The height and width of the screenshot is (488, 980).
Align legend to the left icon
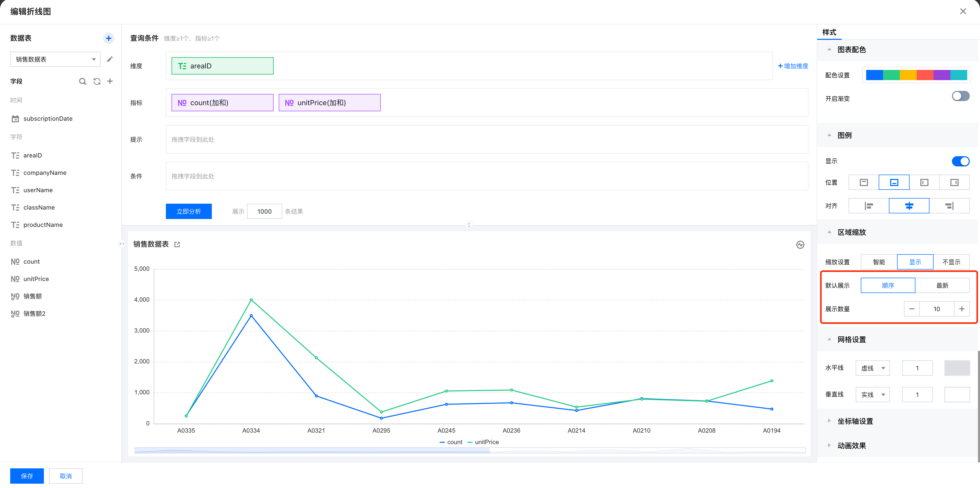coord(868,206)
